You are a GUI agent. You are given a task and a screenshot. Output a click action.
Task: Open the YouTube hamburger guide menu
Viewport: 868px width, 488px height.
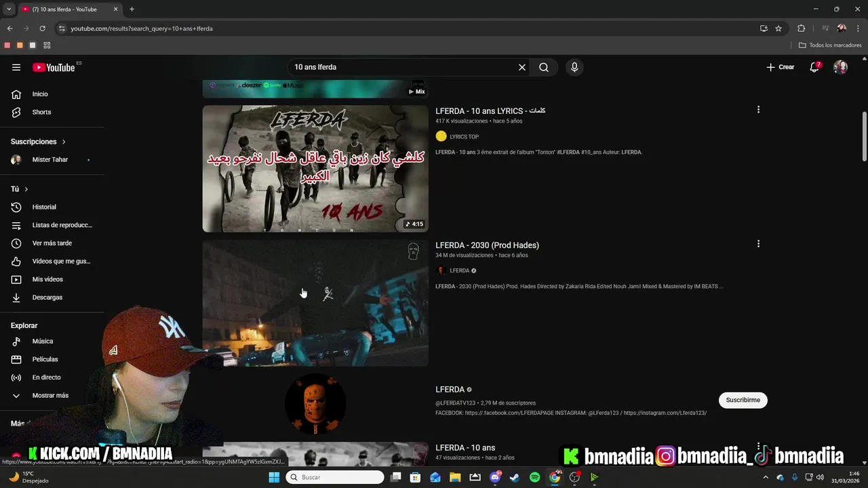[16, 67]
